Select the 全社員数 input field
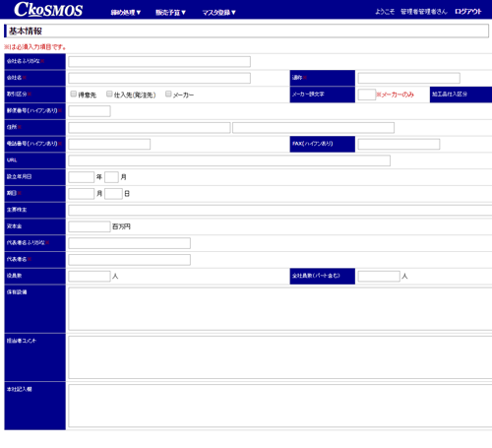Viewport: 492px width, 448px height. point(379,277)
